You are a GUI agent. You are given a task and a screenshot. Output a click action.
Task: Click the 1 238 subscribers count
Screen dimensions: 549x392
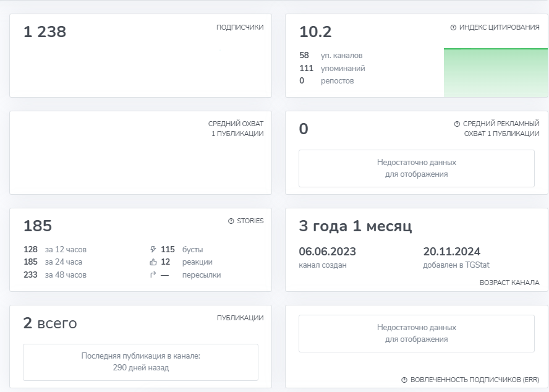point(45,32)
